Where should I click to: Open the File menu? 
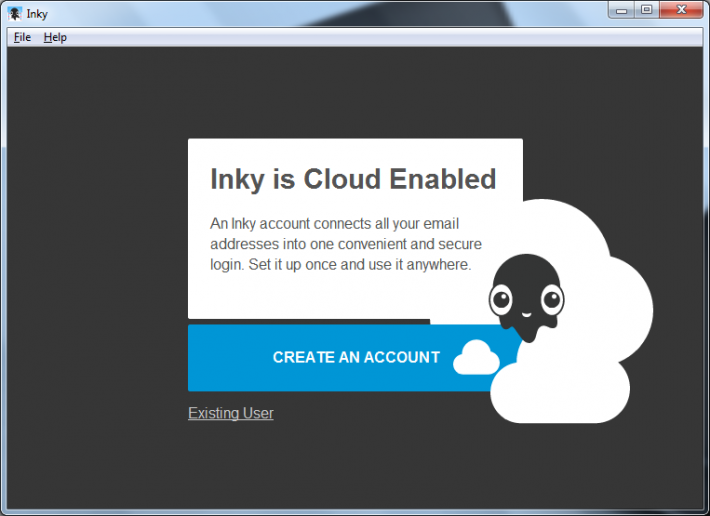coord(22,37)
